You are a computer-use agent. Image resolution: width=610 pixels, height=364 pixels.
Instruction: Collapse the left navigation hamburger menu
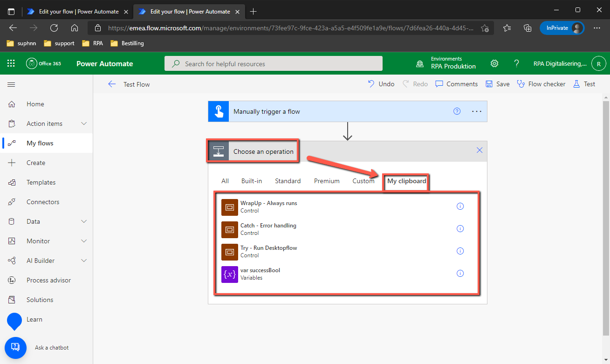[x=11, y=84]
